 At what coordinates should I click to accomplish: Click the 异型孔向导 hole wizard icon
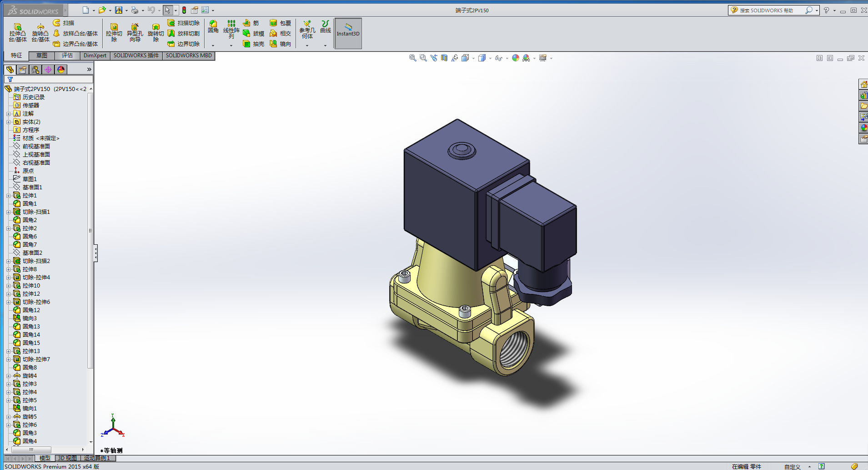pyautogui.click(x=135, y=33)
